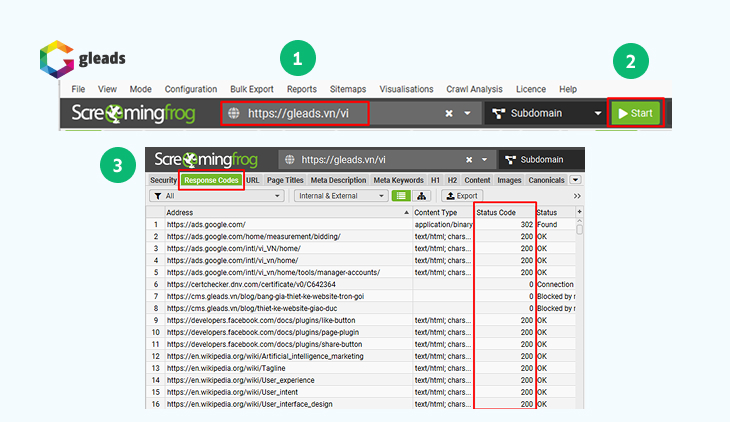Click the URL field above the Response Codes tab
The width and height of the screenshot is (730, 422).
[x=387, y=160]
